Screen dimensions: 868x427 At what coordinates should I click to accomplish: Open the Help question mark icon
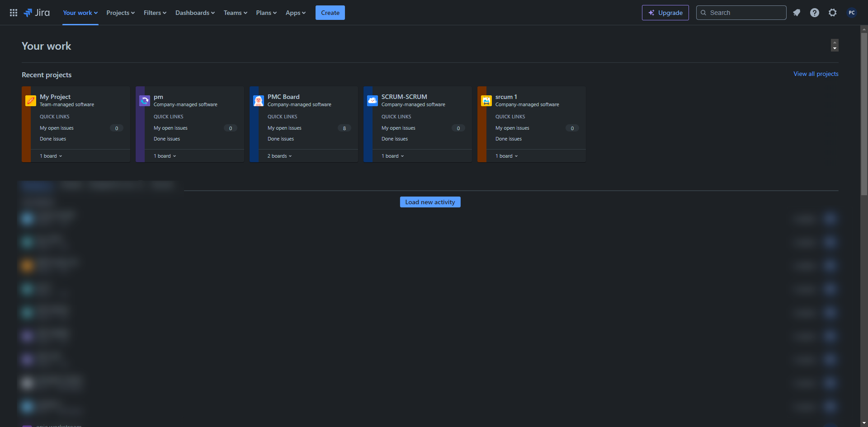coord(815,13)
